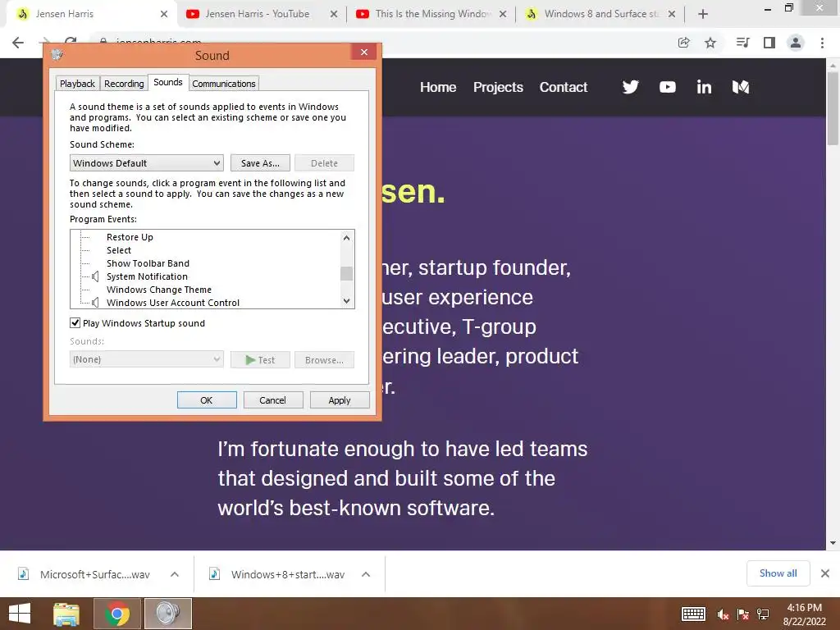840x630 pixels.
Task: Click the Browse button
Action: tap(324, 360)
